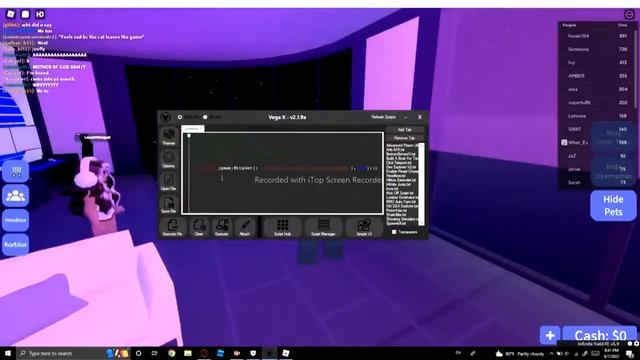Select MM2 Auto Farm.txt script
The height and width of the screenshot is (360, 640).
tap(401, 202)
